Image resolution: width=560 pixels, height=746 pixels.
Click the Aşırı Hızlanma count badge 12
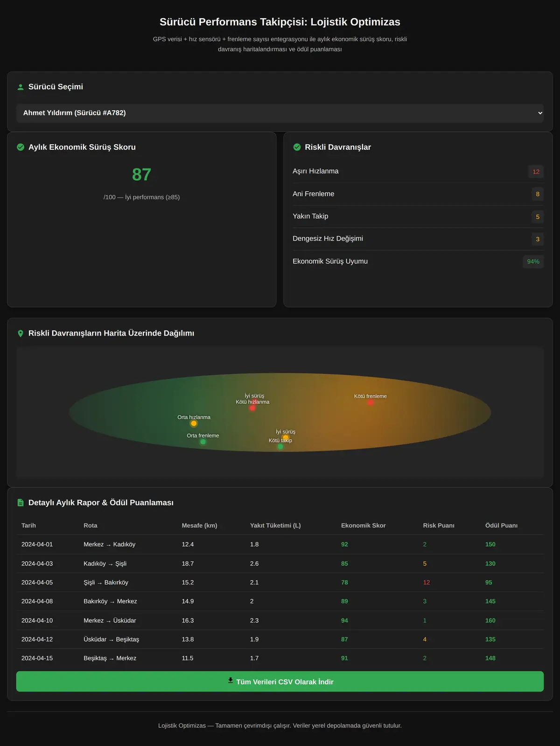click(x=536, y=172)
